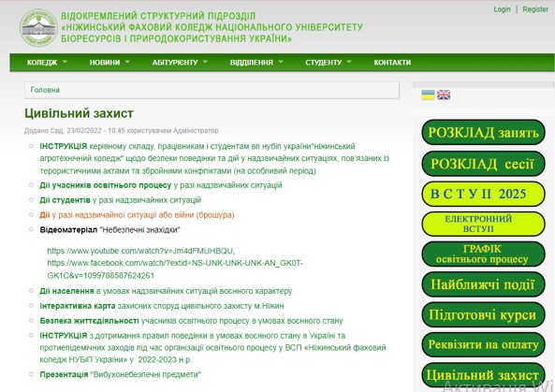The image size is (555, 392).
Task: Open the ВСТУП 2025 yellow banner
Action: pos(483,194)
